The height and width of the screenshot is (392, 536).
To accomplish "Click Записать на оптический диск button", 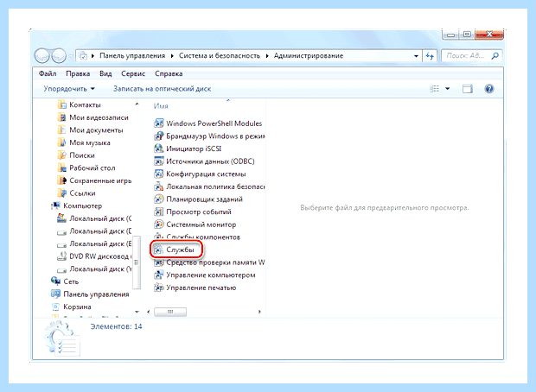I will click(x=162, y=89).
